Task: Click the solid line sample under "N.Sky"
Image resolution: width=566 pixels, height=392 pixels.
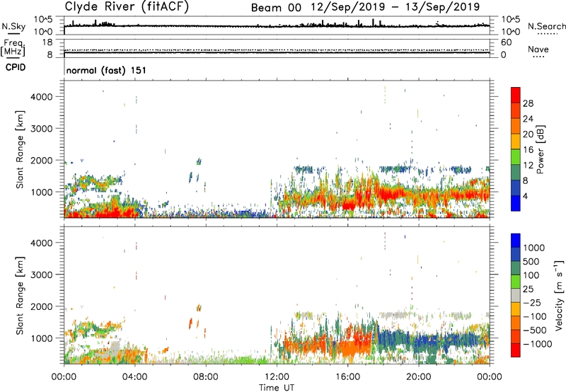Action: click(x=13, y=34)
